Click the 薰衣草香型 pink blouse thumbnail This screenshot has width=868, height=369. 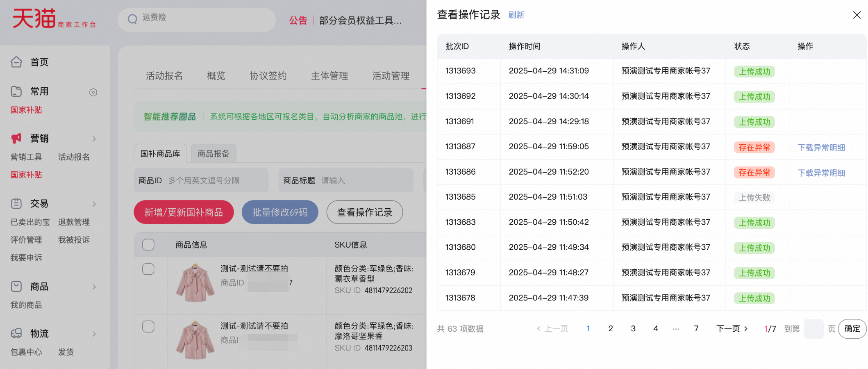[x=195, y=283]
